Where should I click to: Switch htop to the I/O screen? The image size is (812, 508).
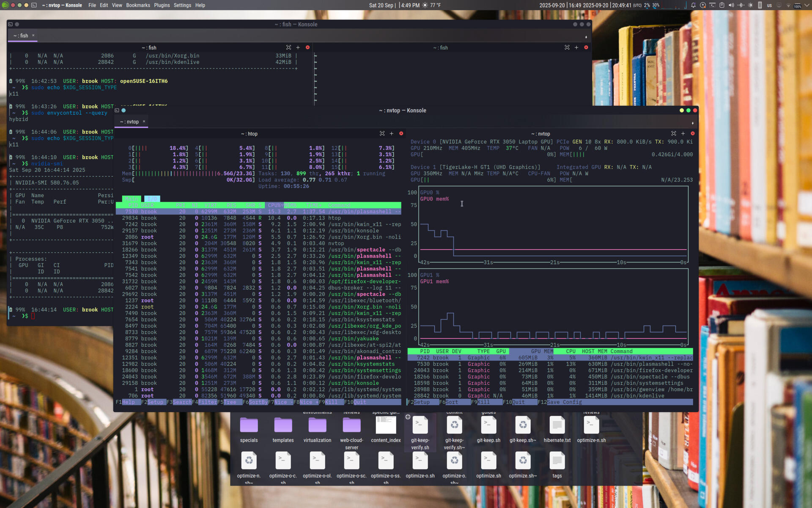coord(152,199)
